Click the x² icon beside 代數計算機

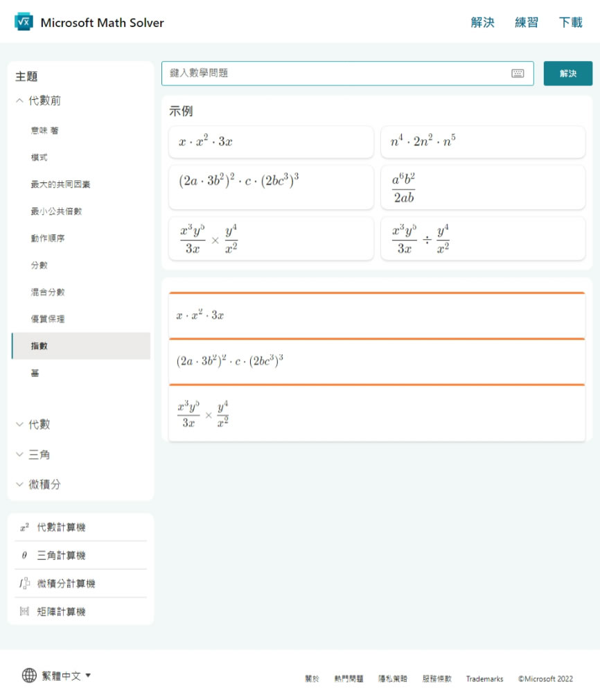[x=24, y=527]
